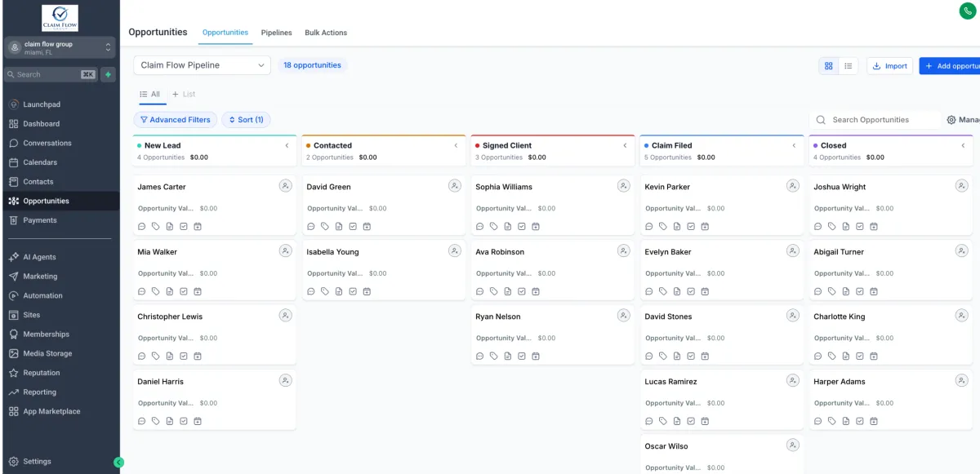Switch to the Pipelines tab
This screenshot has width=980, height=474.
pos(277,33)
